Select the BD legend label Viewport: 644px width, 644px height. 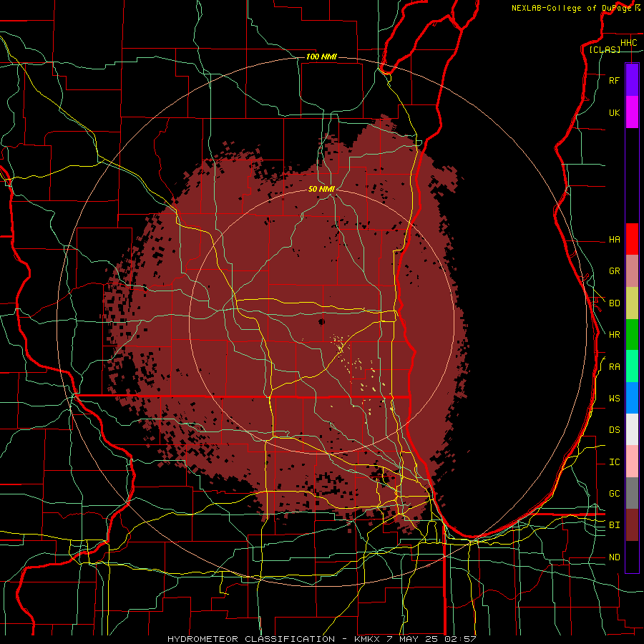614,303
